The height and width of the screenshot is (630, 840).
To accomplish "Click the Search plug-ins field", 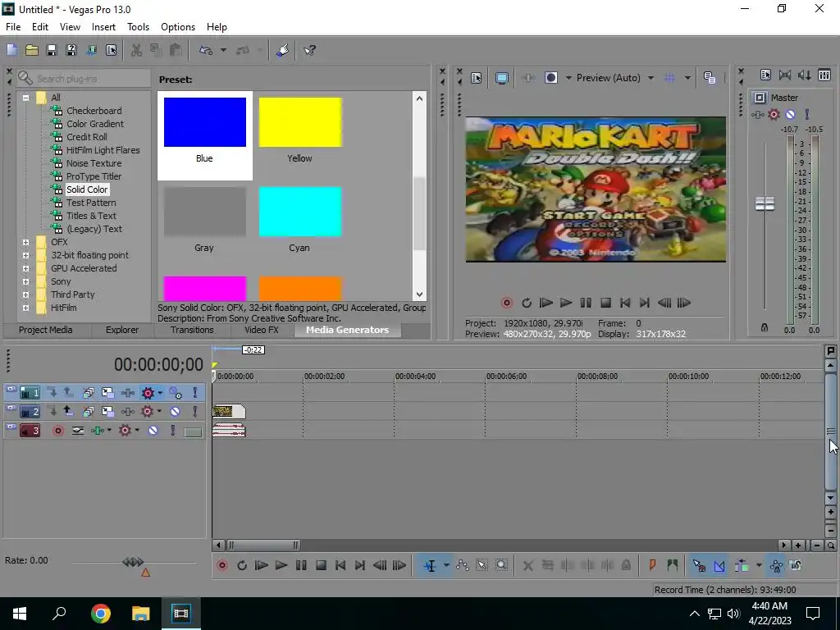I will [84, 78].
